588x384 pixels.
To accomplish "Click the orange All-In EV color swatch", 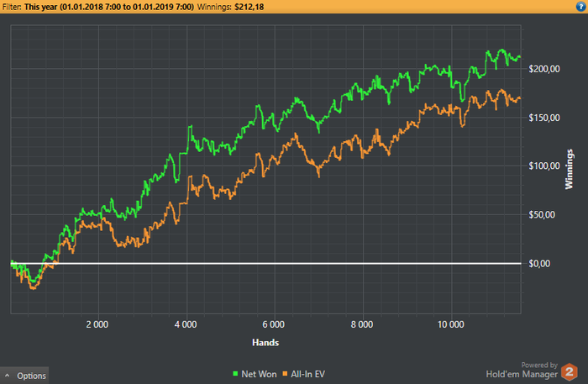I will point(285,374).
